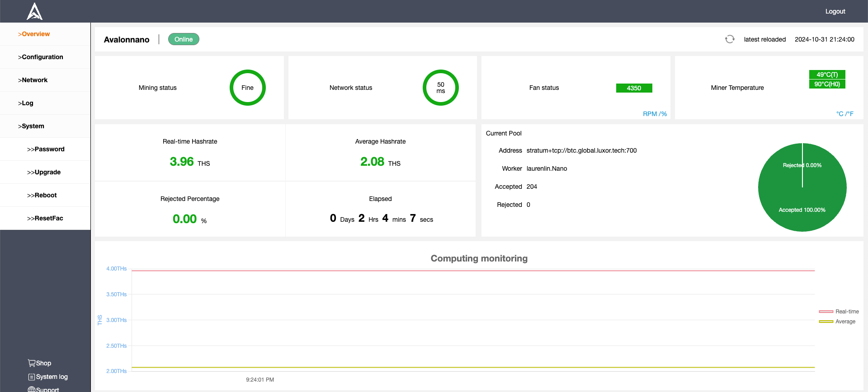Open the Log page
The image size is (868, 392).
tap(45, 103)
